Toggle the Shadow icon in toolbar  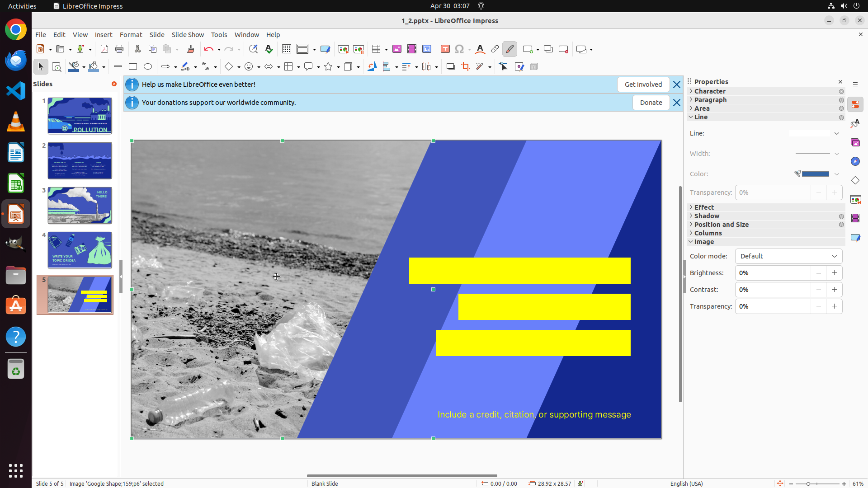click(451, 67)
